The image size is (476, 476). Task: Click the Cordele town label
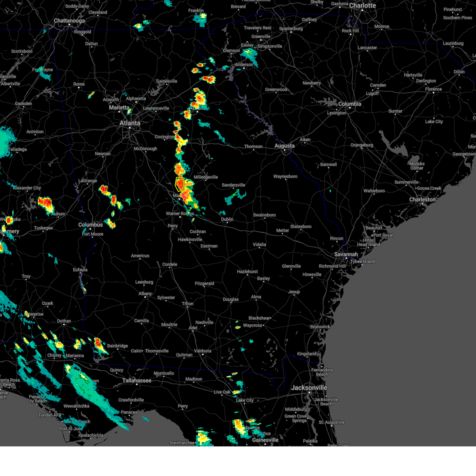[x=170, y=265]
